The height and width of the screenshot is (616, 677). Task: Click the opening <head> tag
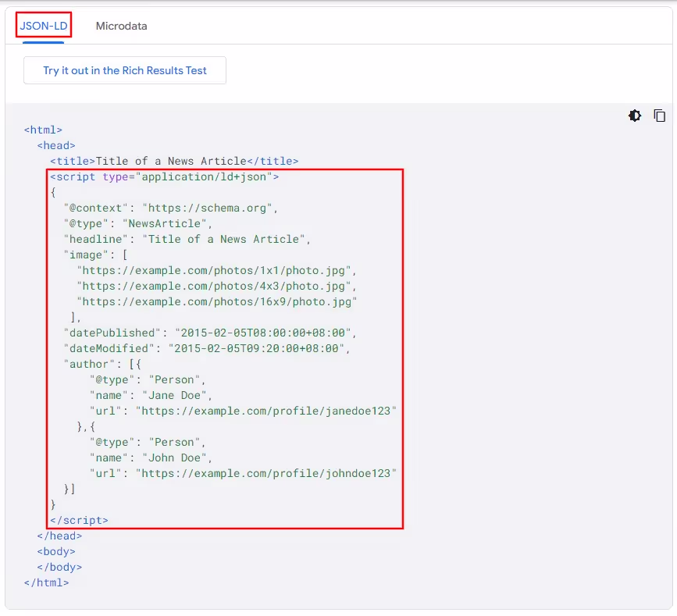point(56,145)
